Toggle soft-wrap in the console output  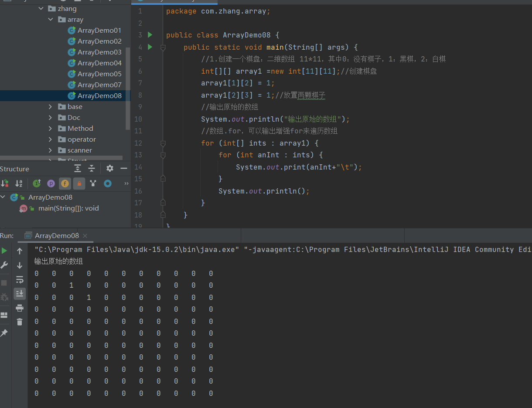pyautogui.click(x=20, y=279)
